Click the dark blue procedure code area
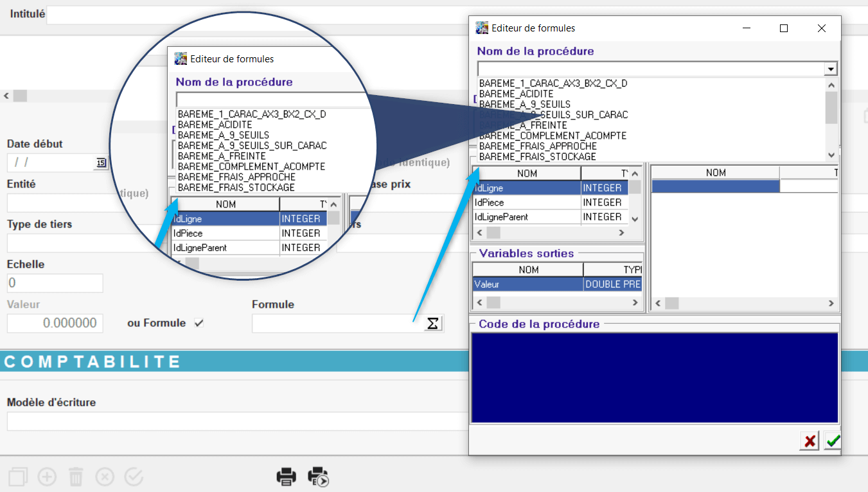868x492 pixels. 654,378
